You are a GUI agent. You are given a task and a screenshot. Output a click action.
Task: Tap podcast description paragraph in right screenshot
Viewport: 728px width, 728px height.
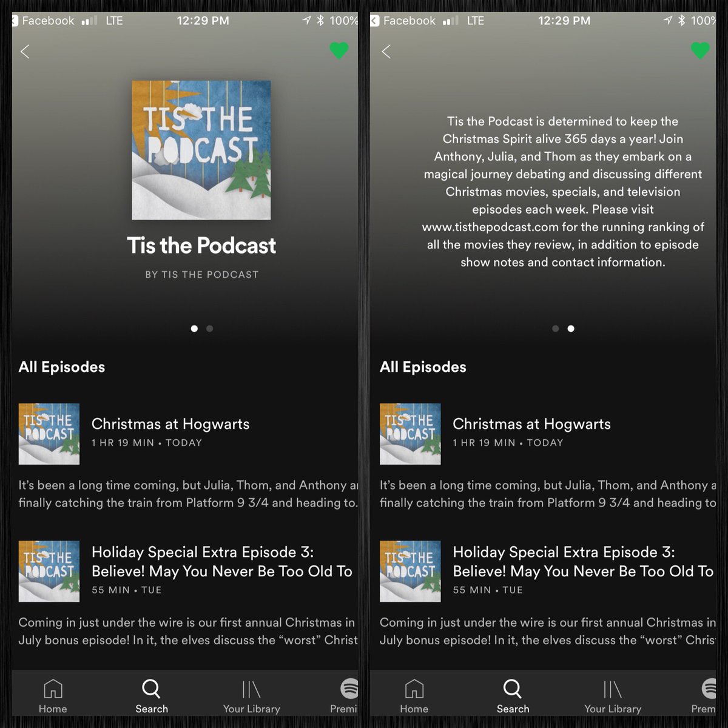click(x=563, y=192)
